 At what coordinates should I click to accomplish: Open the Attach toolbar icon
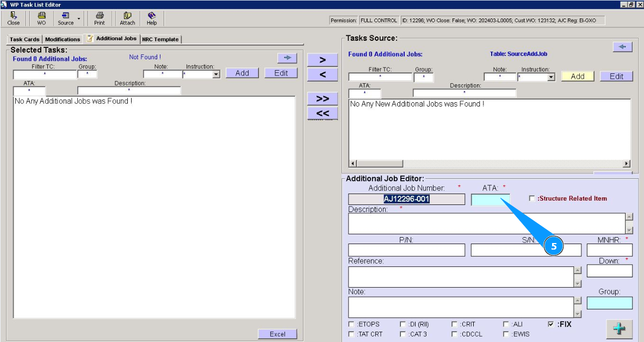click(127, 18)
